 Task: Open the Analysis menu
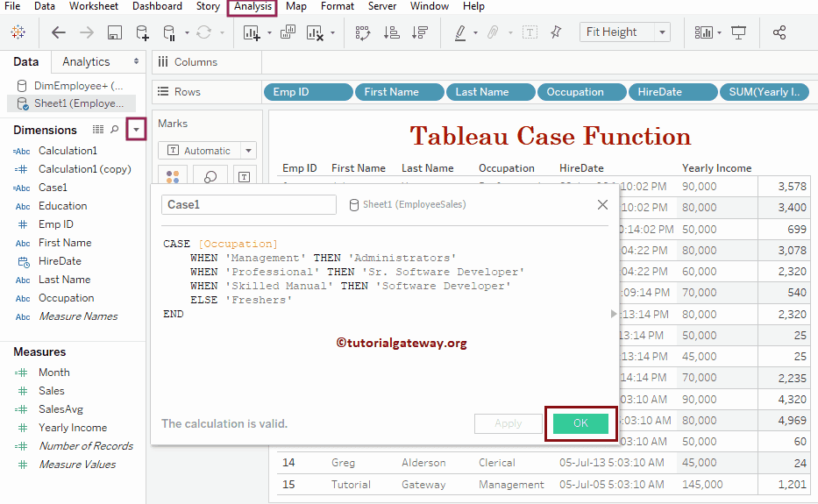pyautogui.click(x=253, y=6)
